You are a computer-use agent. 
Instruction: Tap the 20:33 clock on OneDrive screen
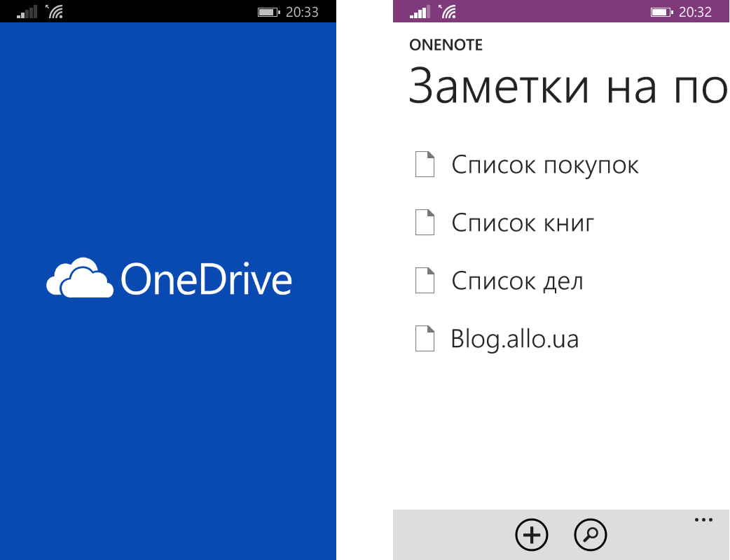pyautogui.click(x=302, y=12)
